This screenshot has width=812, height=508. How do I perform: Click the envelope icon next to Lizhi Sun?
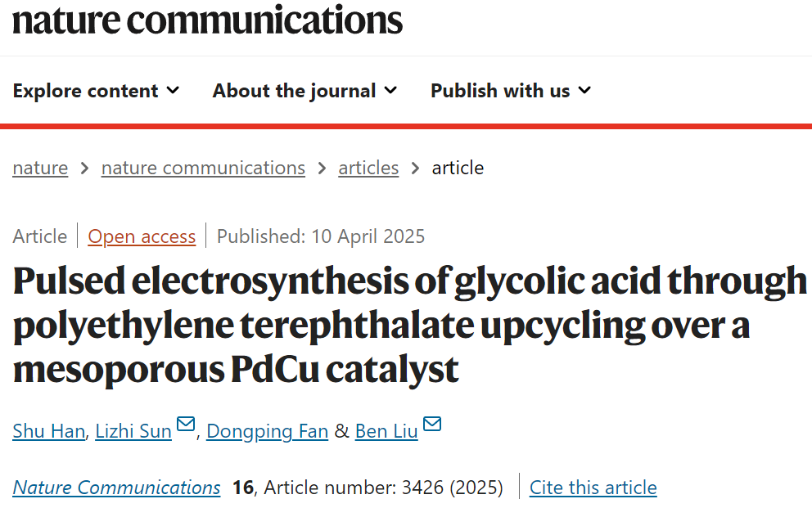click(x=186, y=425)
